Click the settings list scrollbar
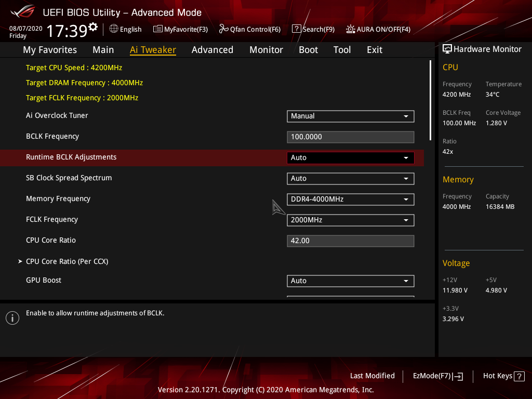The width and height of the screenshot is (532, 399). 430,100
